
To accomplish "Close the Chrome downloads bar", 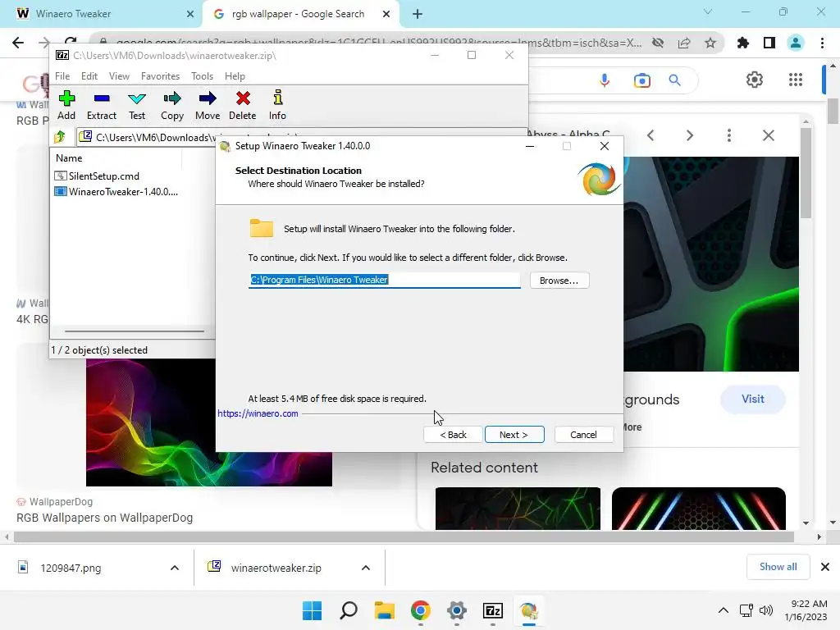I will pos(825,567).
